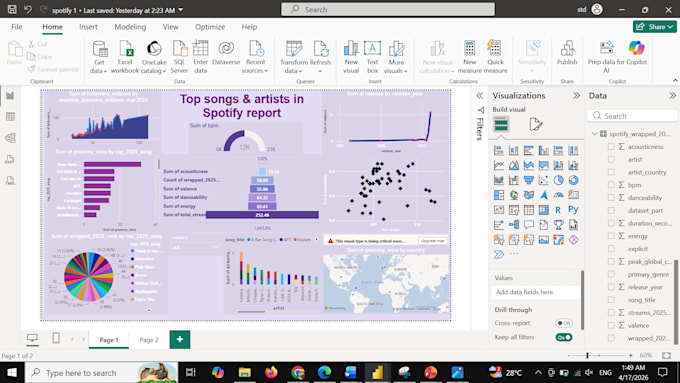Switch to Page 2 tab

149,340
